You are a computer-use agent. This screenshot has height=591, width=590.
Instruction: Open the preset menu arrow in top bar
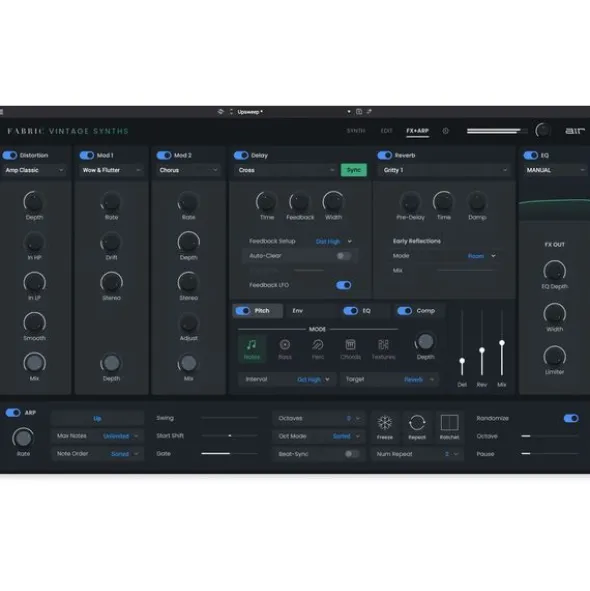click(x=349, y=112)
